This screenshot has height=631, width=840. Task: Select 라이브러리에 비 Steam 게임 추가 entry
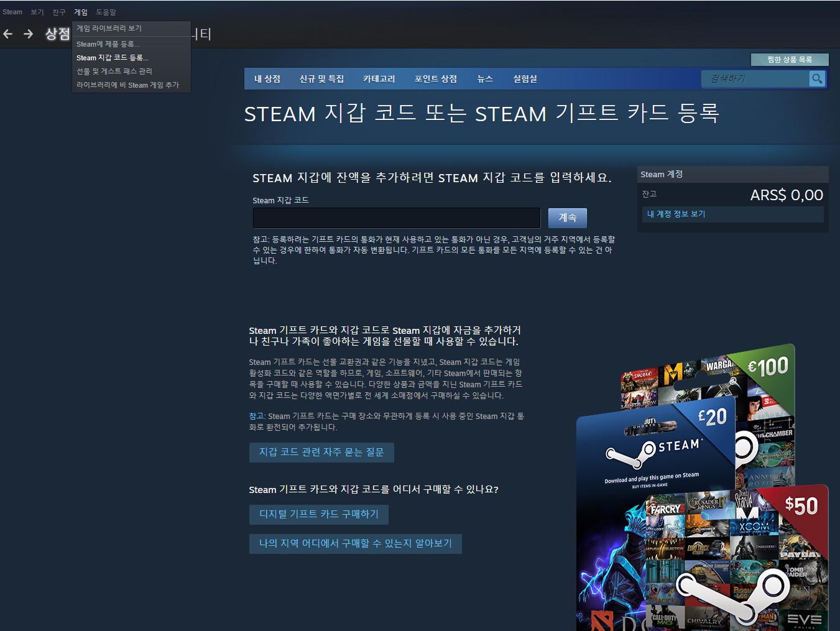coord(131,85)
